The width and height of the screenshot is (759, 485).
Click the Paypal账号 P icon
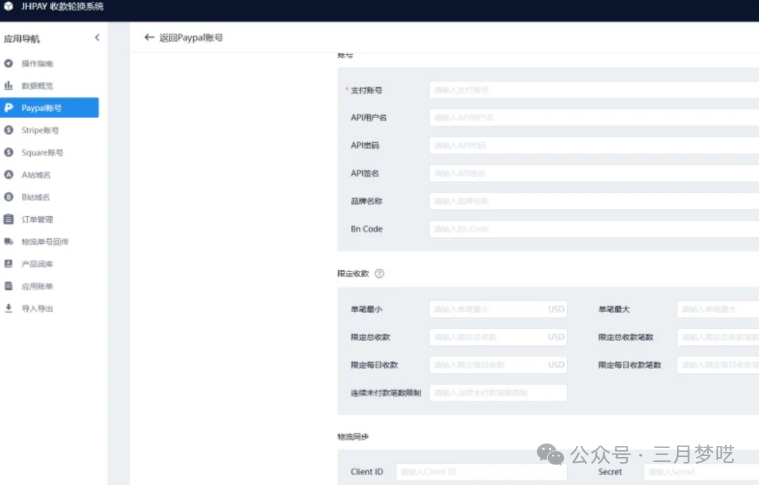8,107
